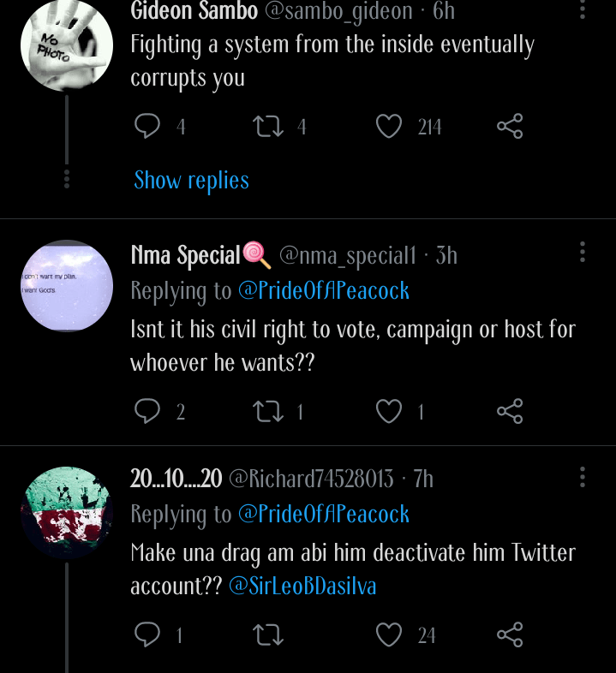The width and height of the screenshot is (616, 673).
Task: Show replies to Gideon Sambo's tweet
Action: click(x=191, y=181)
